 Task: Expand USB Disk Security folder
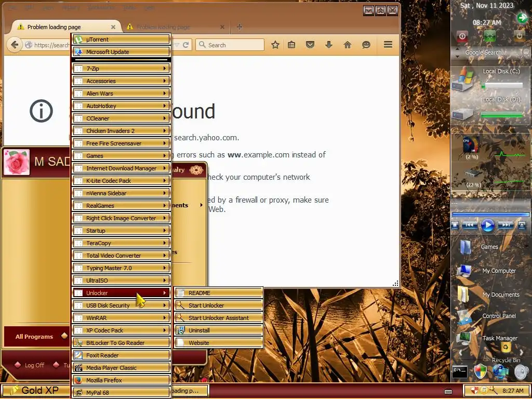pos(122,305)
